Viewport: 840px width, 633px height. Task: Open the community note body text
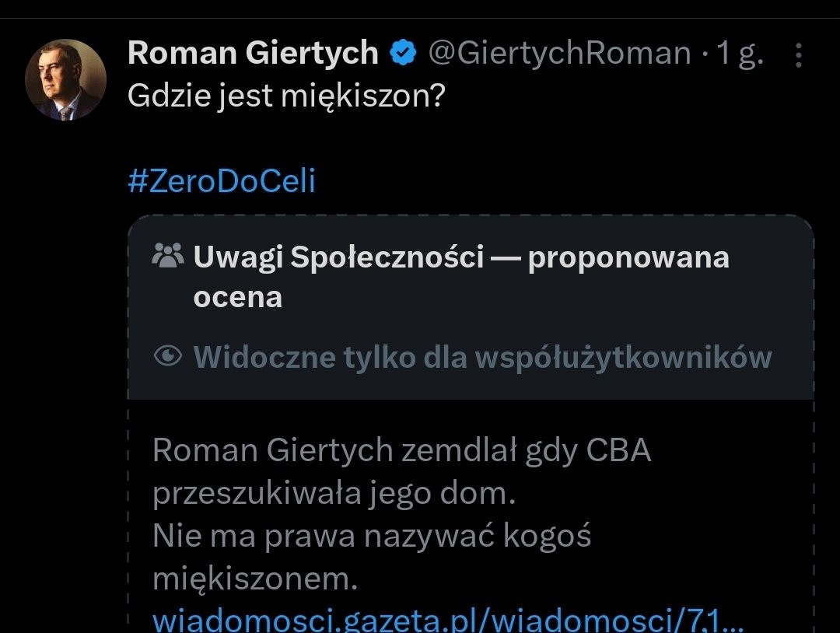click(x=402, y=514)
